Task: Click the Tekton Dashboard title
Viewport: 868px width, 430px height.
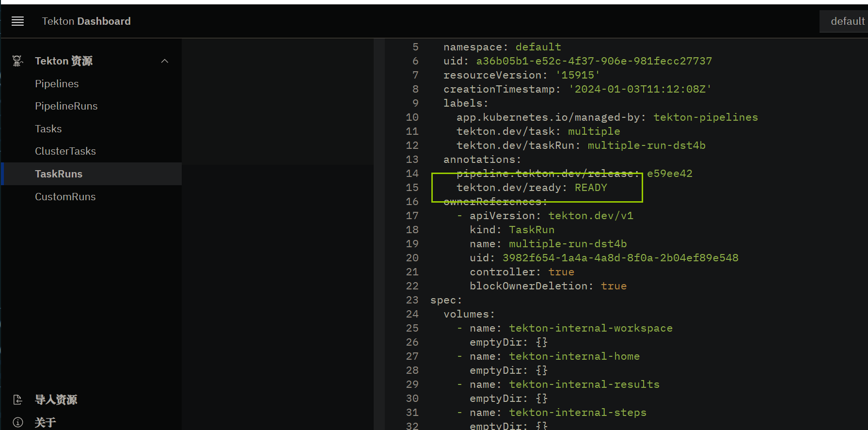Action: (86, 21)
